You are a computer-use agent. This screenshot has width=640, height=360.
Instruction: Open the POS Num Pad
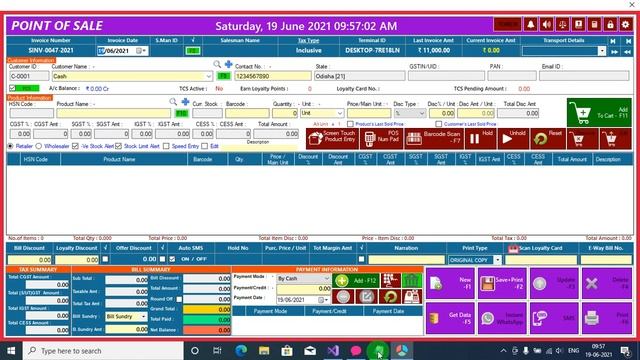coord(382,139)
